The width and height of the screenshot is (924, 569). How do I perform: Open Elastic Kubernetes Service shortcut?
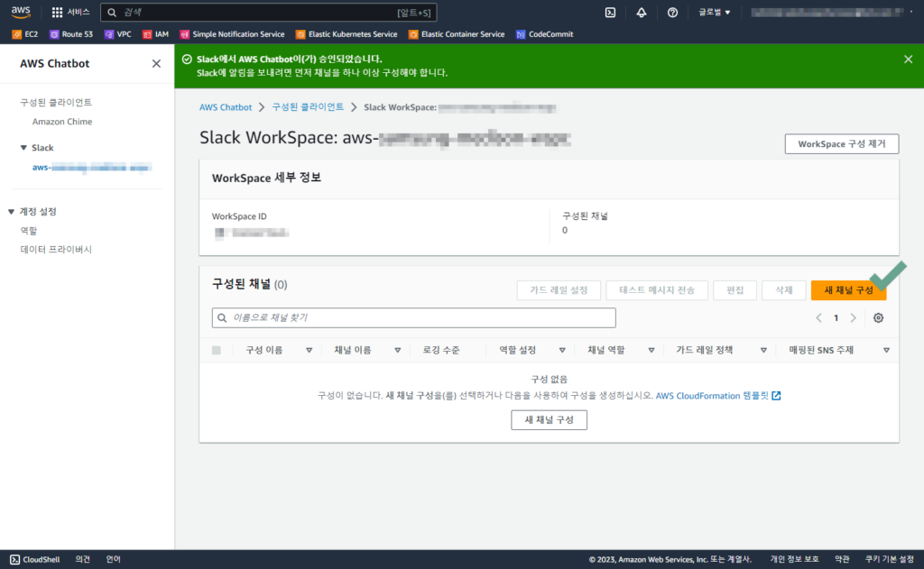coord(346,34)
